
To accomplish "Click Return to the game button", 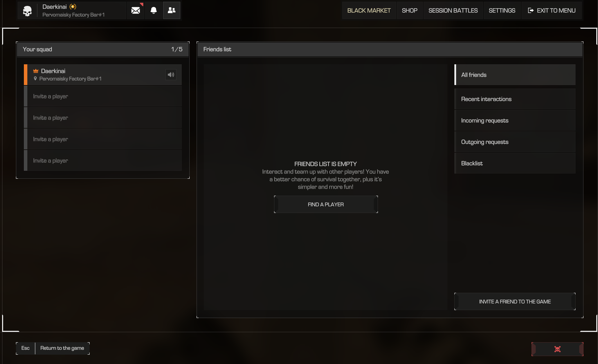I will tap(62, 348).
